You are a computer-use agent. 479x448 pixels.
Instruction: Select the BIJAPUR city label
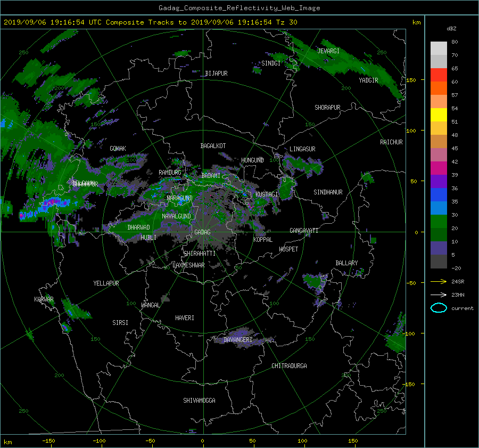216,74
